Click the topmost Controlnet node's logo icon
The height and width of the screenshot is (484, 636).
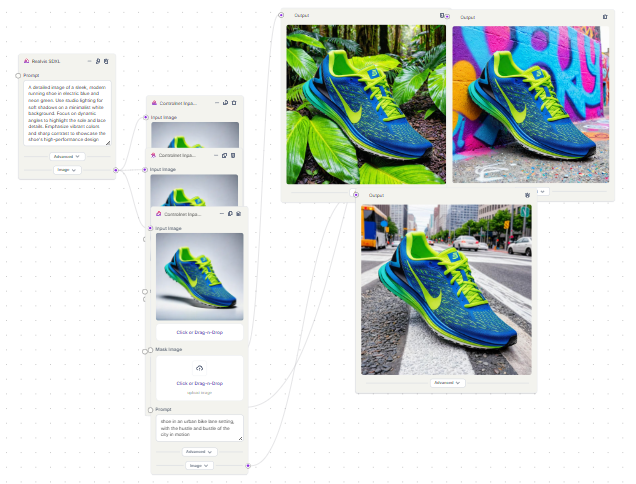tap(154, 103)
